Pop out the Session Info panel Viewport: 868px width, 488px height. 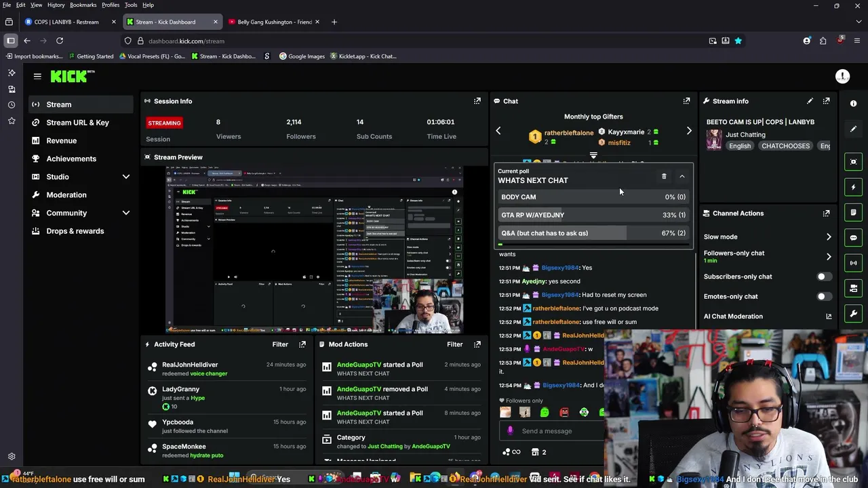(477, 101)
